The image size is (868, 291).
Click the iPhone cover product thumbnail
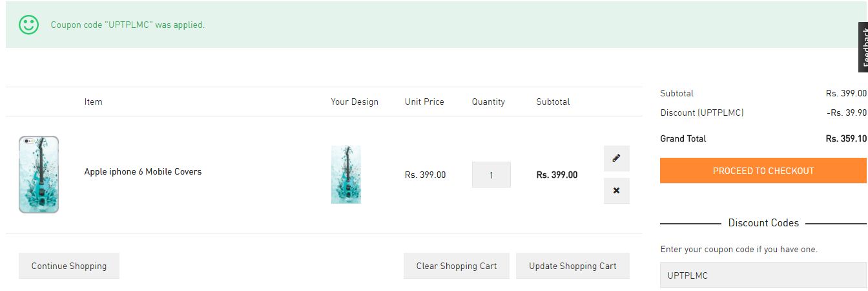coord(39,175)
